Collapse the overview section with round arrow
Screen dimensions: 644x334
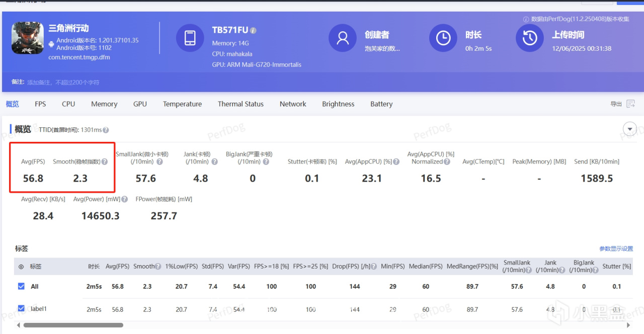pos(630,129)
